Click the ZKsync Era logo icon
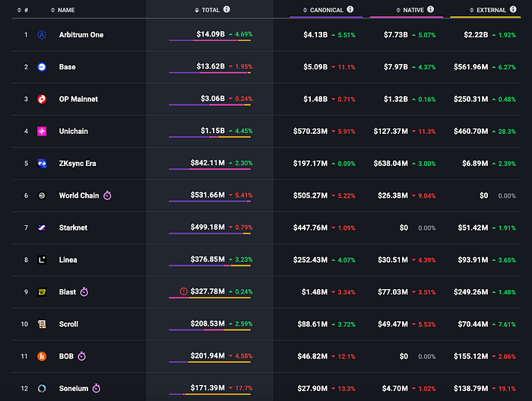The image size is (532, 401). [x=42, y=164]
